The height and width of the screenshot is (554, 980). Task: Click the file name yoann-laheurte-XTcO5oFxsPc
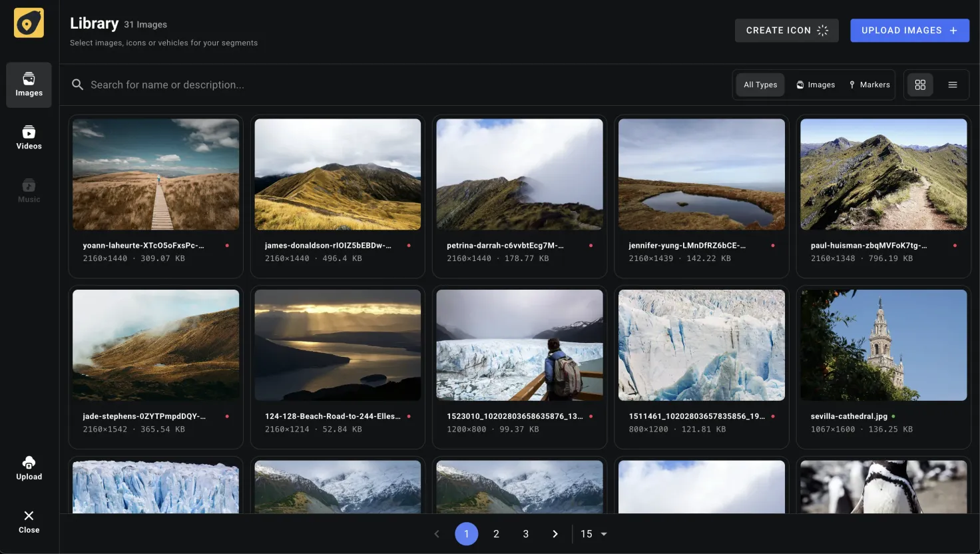point(143,246)
